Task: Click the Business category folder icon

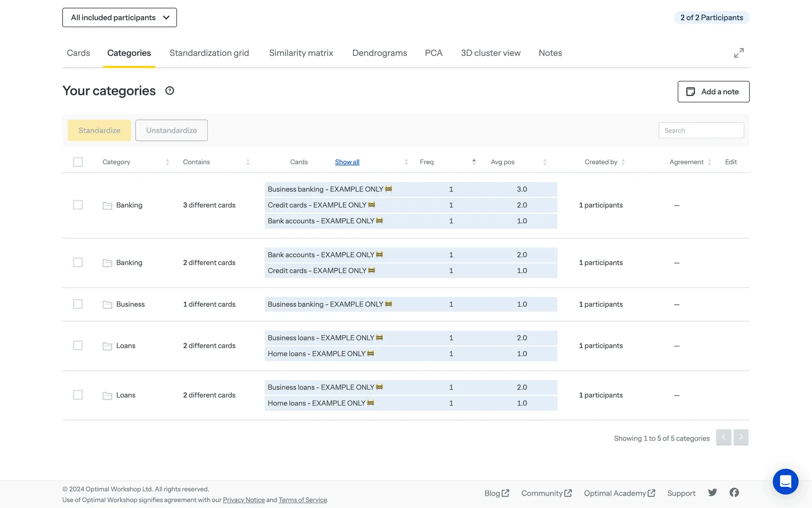Action: click(107, 304)
